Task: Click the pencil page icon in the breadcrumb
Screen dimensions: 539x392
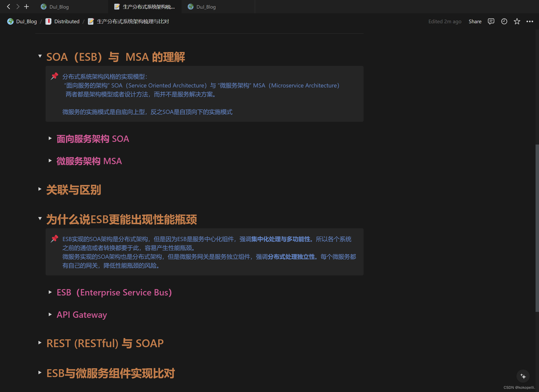Action: click(x=91, y=22)
